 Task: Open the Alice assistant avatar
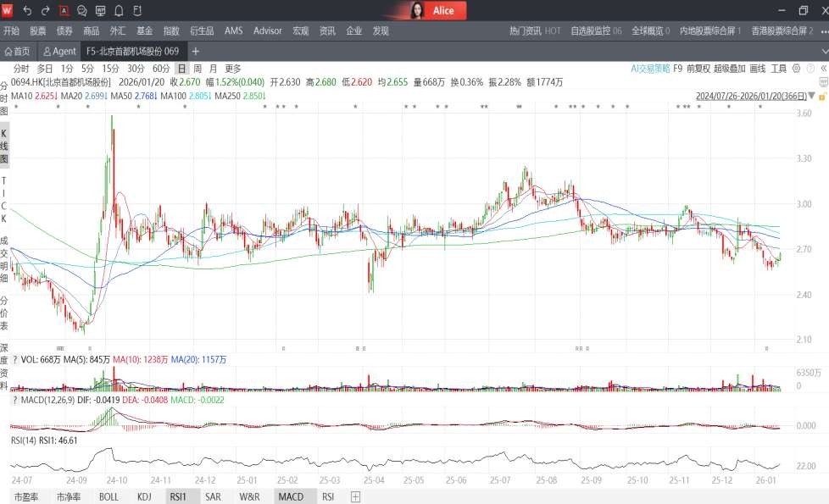(x=417, y=11)
